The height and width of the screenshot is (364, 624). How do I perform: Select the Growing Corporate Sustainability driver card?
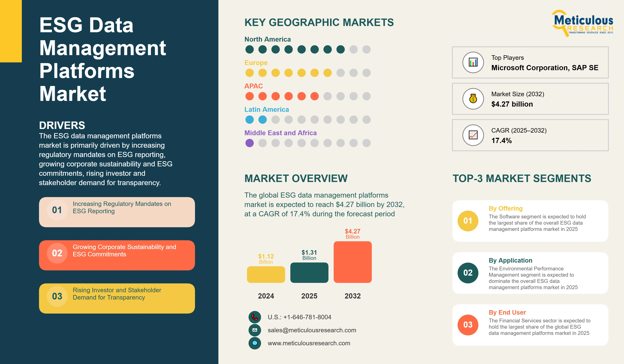coord(117,255)
